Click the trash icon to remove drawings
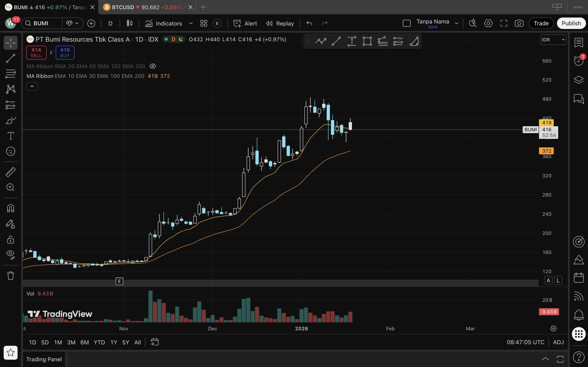The image size is (588, 367). tap(10, 276)
